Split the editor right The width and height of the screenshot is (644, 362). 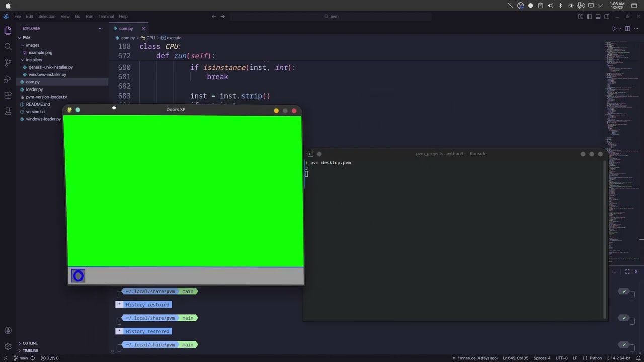627,29
